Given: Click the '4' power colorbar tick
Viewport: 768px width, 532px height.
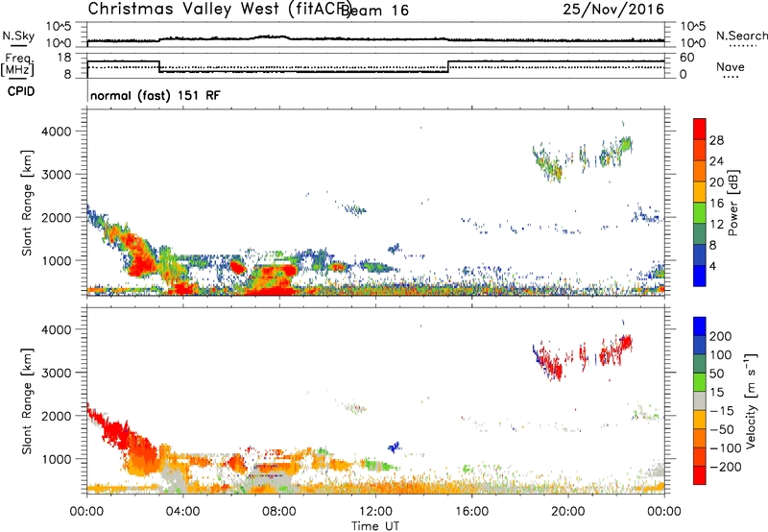Looking at the screenshot, I should point(713,266).
